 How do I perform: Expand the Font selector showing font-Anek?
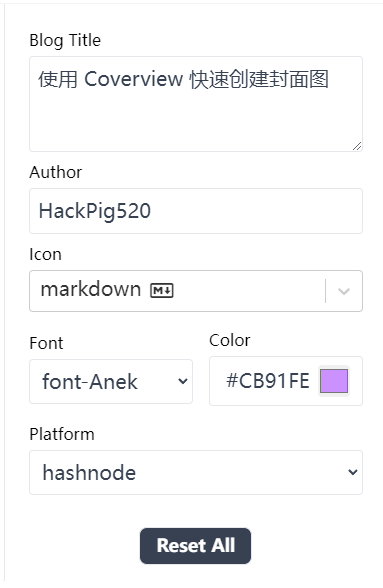pos(111,381)
